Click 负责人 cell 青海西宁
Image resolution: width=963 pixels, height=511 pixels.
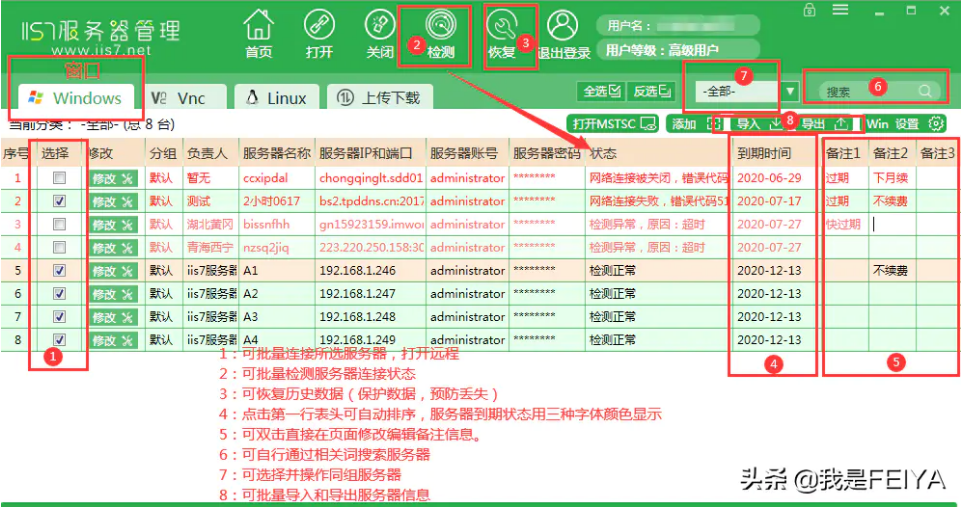pos(210,248)
